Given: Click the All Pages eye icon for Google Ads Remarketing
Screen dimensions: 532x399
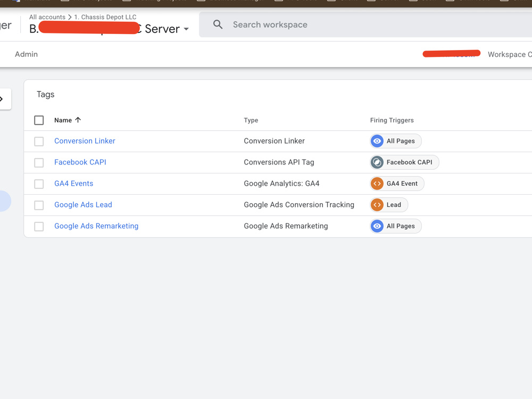Looking at the screenshot, I should tap(377, 226).
